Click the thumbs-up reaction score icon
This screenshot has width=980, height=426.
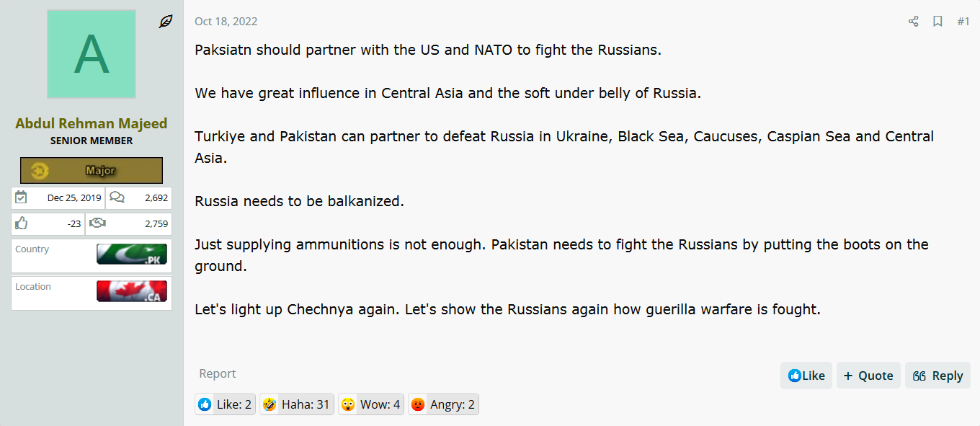pyautogui.click(x=22, y=223)
